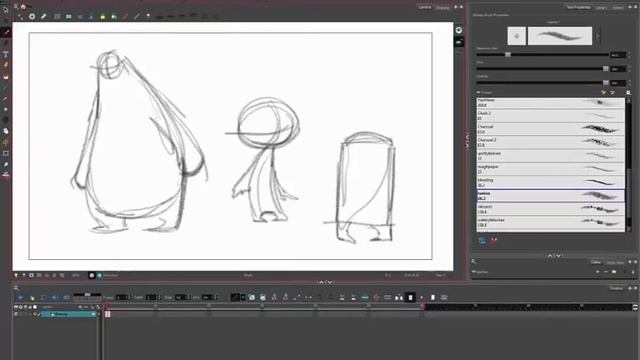Select the Text tool with the T icon
This screenshot has height=360, width=640.
point(6,54)
